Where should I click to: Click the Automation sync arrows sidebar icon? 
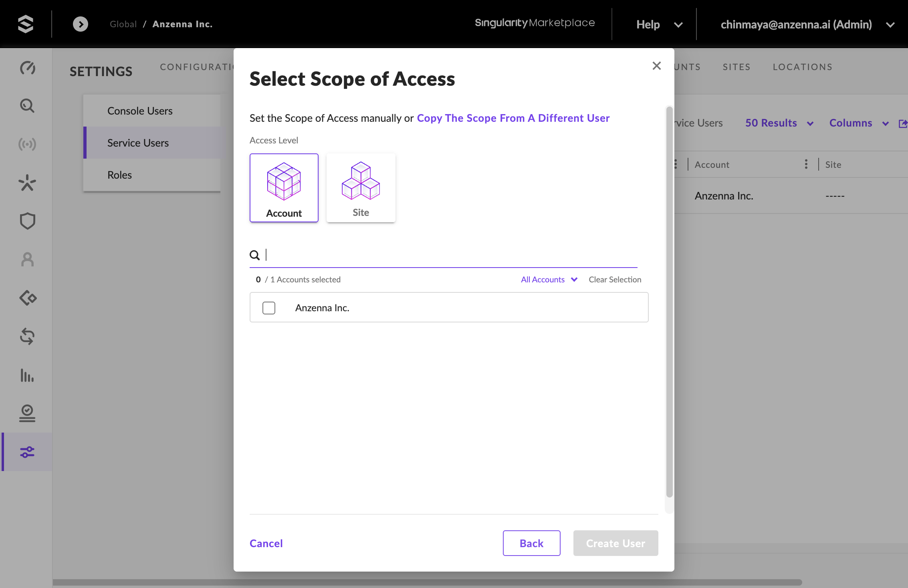(27, 336)
